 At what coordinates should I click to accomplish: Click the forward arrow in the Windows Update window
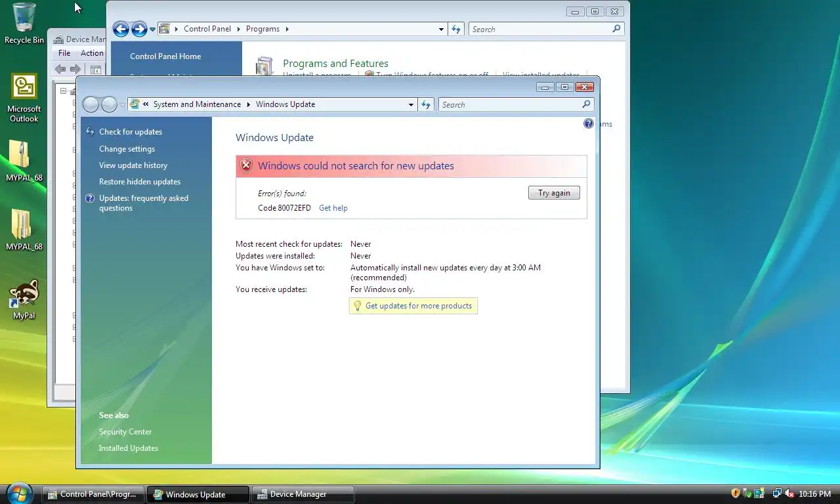(x=109, y=104)
